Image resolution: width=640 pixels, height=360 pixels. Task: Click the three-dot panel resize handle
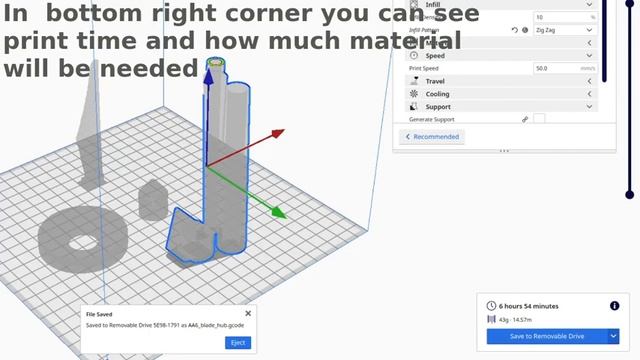coord(504,151)
